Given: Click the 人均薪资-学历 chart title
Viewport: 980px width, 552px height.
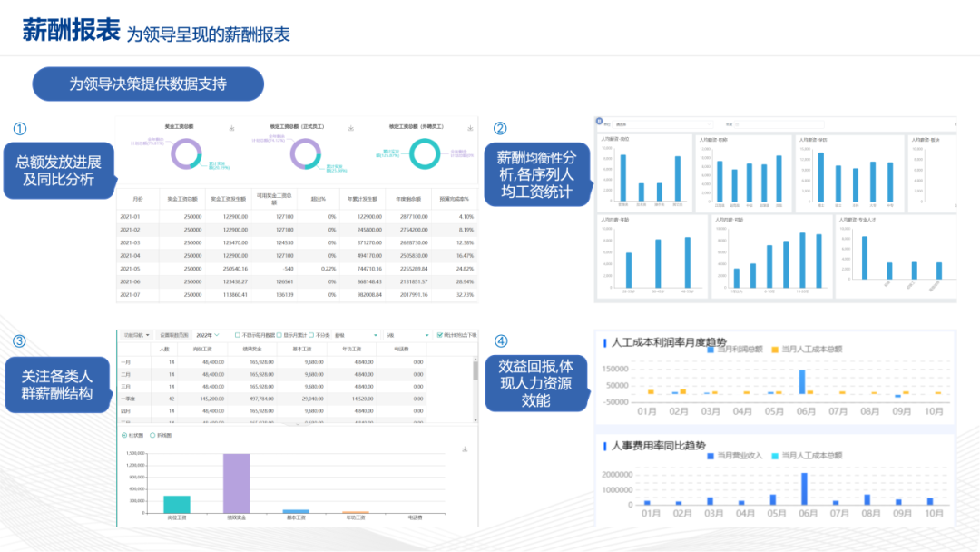Looking at the screenshot, I should coord(813,140).
